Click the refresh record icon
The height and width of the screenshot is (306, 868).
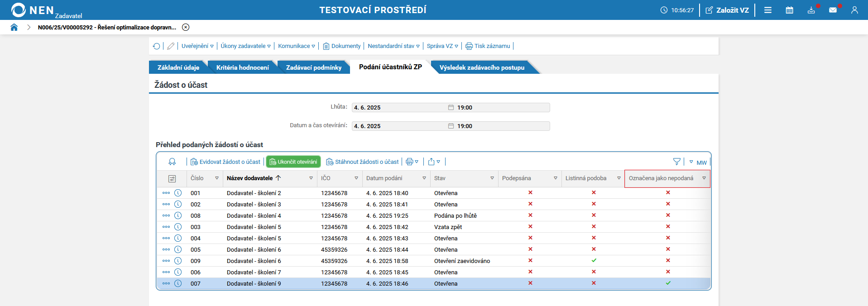157,46
